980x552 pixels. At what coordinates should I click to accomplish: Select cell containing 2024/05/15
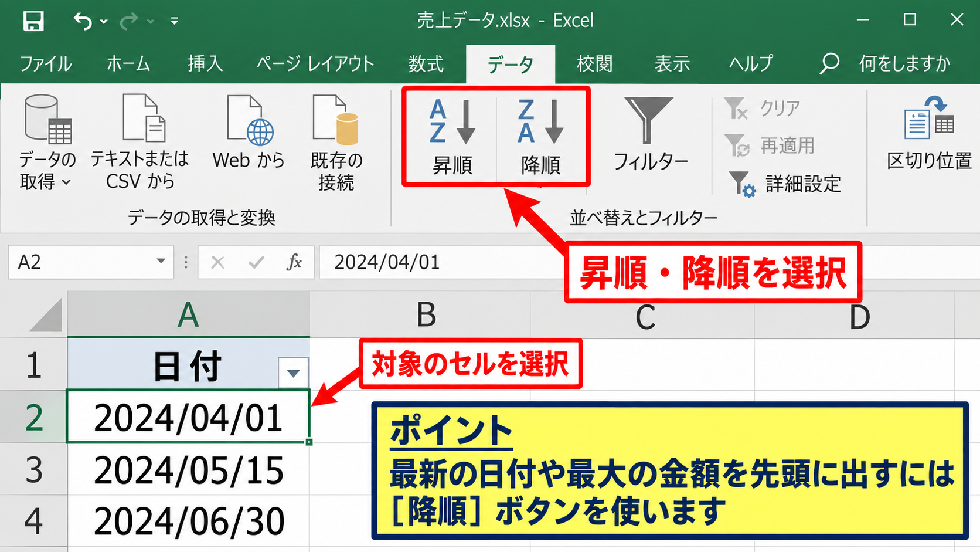coord(188,470)
